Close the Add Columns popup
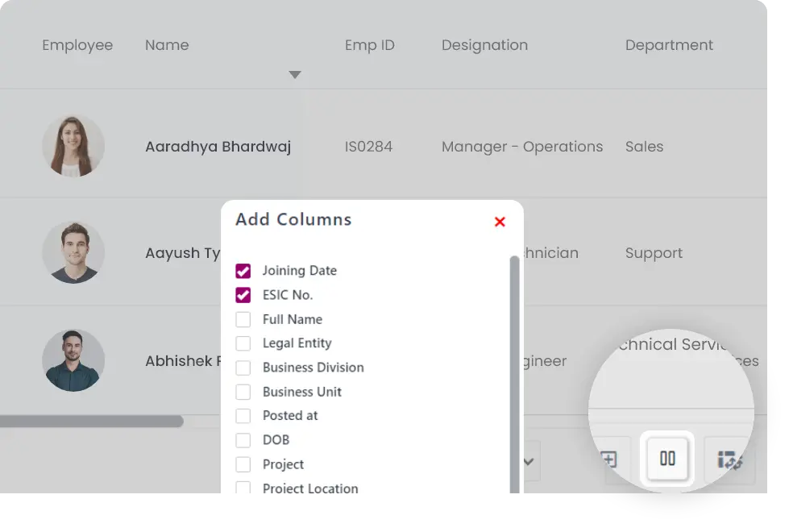This screenshot has height=532, width=793. 500,222
